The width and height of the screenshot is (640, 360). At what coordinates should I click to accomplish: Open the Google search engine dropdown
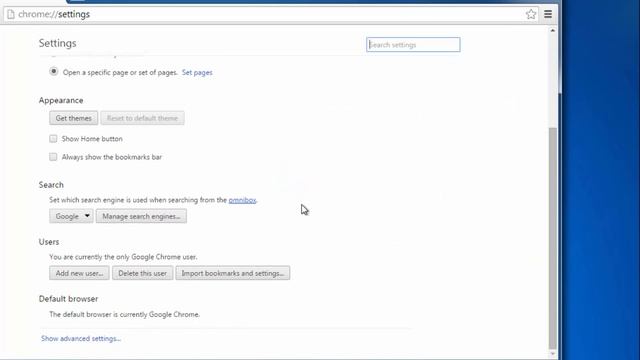pos(71,216)
